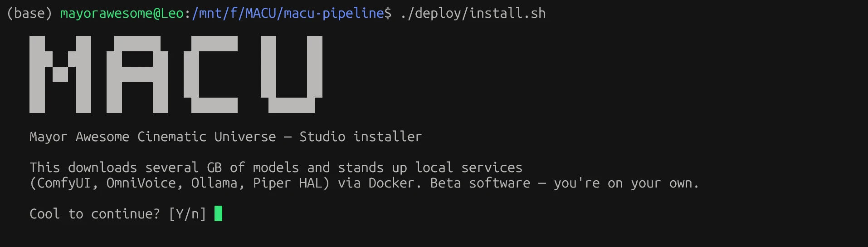
Task: Click the "./deploy/install.sh" command text
Action: point(473,13)
